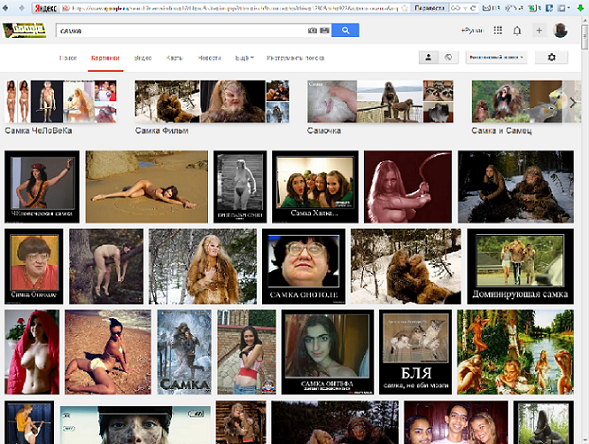Bookmark the page with the star icon
589x444 pixels.
405,8
